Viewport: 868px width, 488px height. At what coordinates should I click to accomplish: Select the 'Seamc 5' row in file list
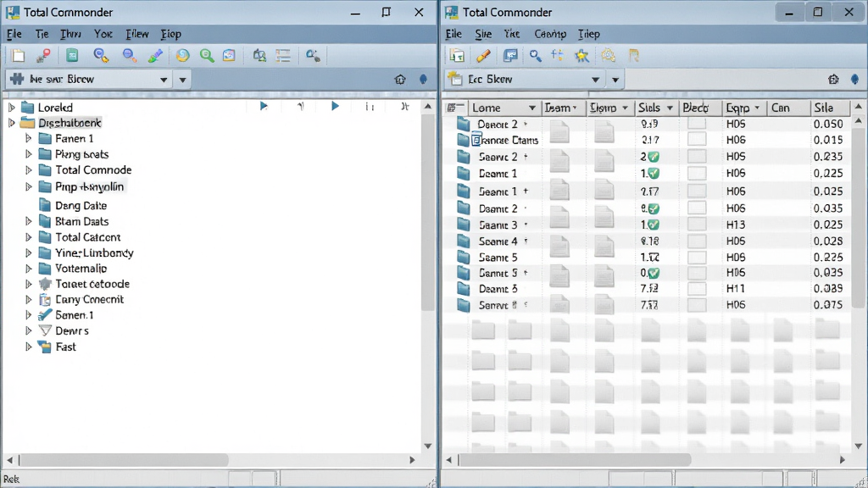[x=648, y=258]
